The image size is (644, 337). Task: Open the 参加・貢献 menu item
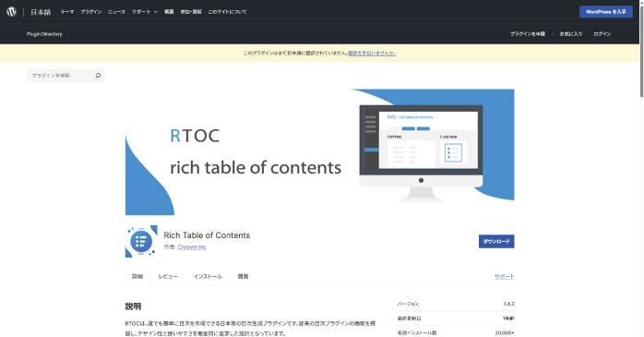point(191,12)
